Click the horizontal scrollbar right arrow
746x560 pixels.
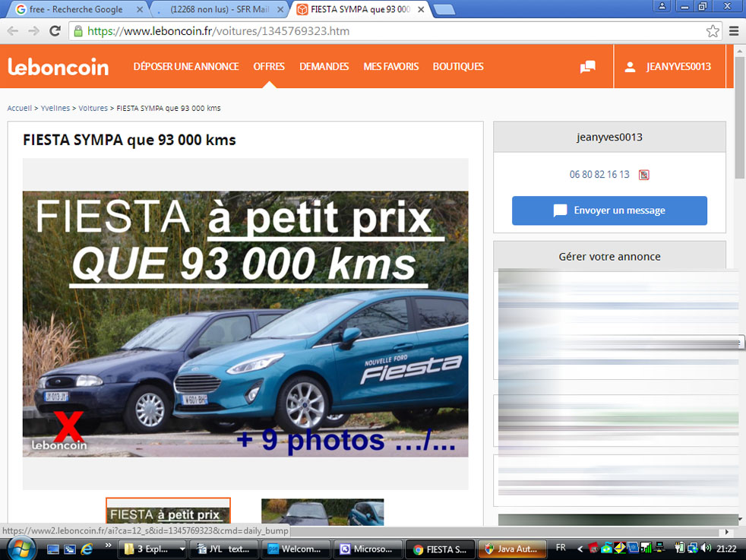click(727, 531)
